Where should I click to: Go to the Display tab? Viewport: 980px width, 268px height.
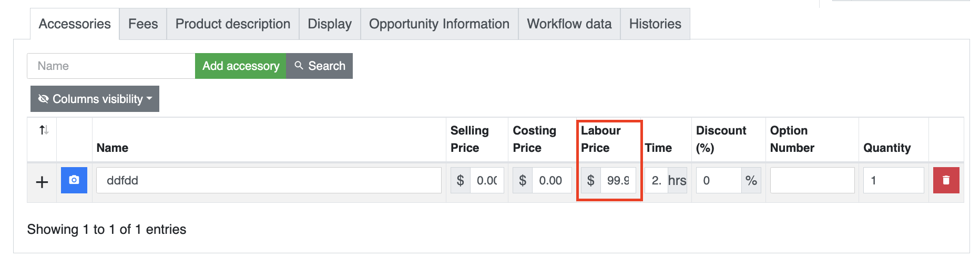tap(330, 24)
